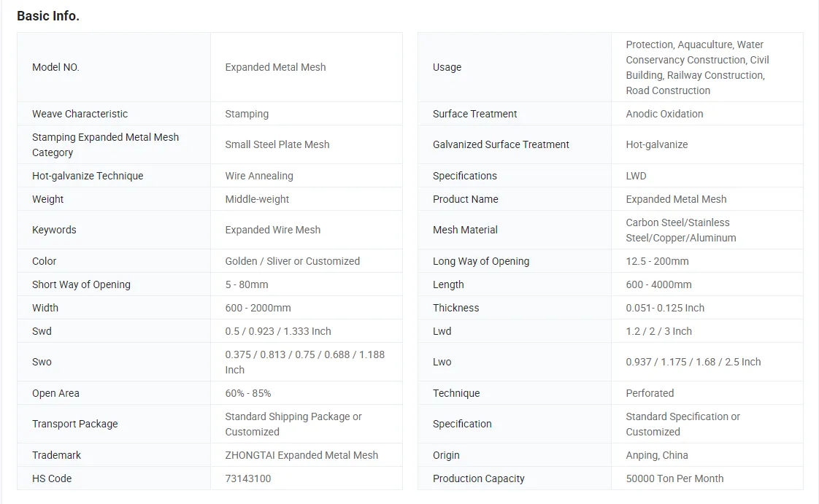Click the Anodic Oxidation value

point(664,114)
